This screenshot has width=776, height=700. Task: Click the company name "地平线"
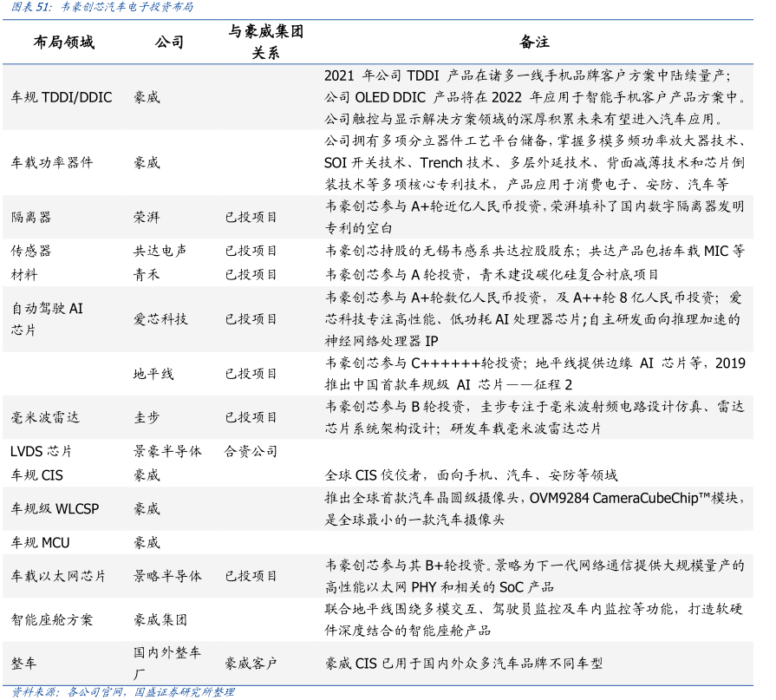point(153,373)
